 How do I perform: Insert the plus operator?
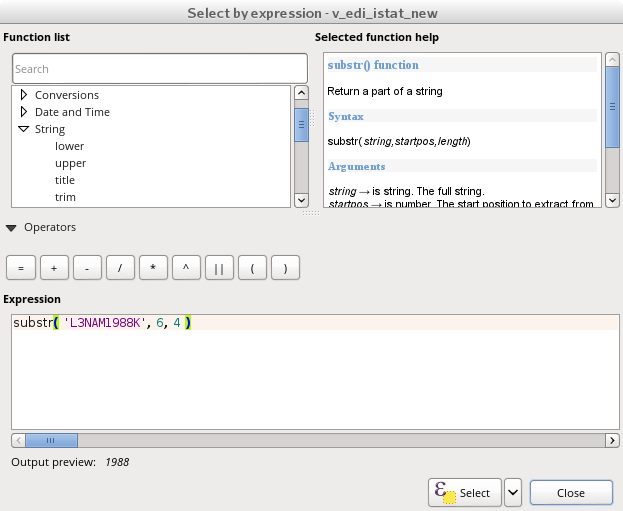click(x=54, y=268)
